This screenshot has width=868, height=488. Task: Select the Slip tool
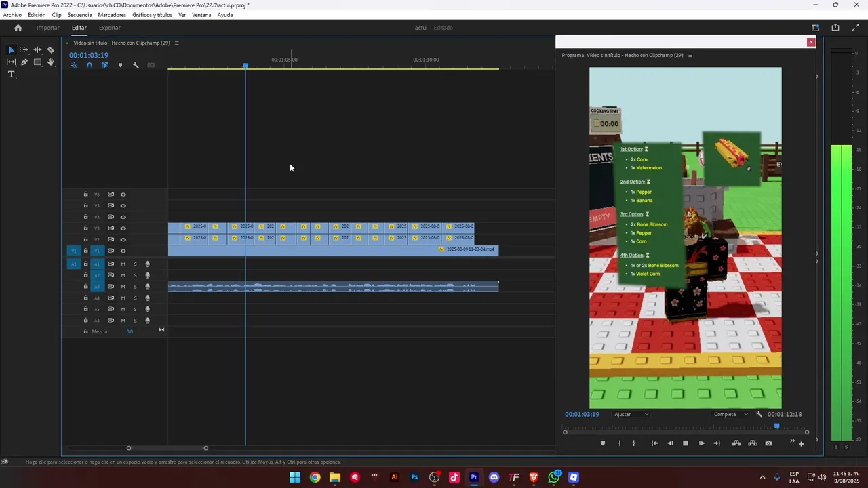(x=11, y=62)
